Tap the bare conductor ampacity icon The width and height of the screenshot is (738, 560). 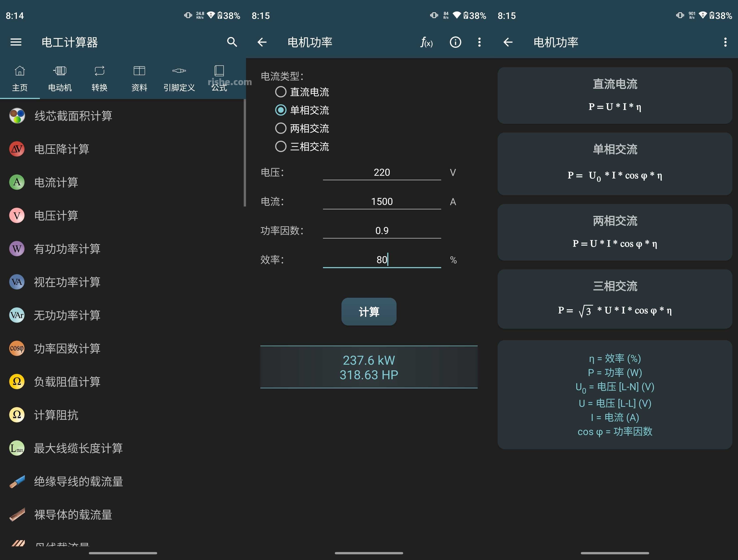tap(17, 515)
